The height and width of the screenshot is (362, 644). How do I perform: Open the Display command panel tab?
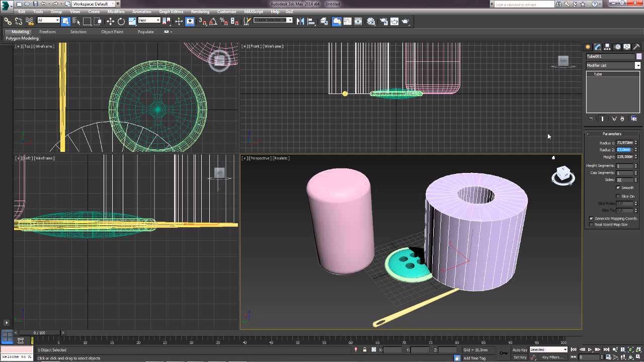pos(627,47)
